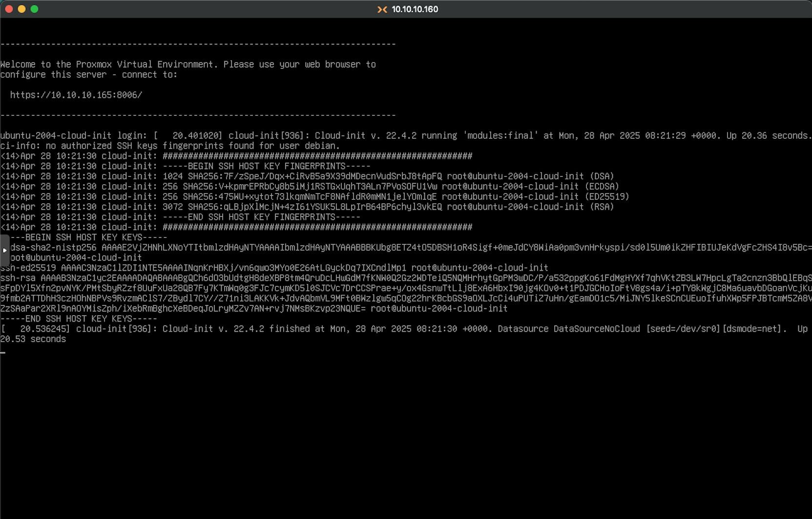Click the 10.10.10.160 window title
The image size is (812, 519).
point(415,9)
